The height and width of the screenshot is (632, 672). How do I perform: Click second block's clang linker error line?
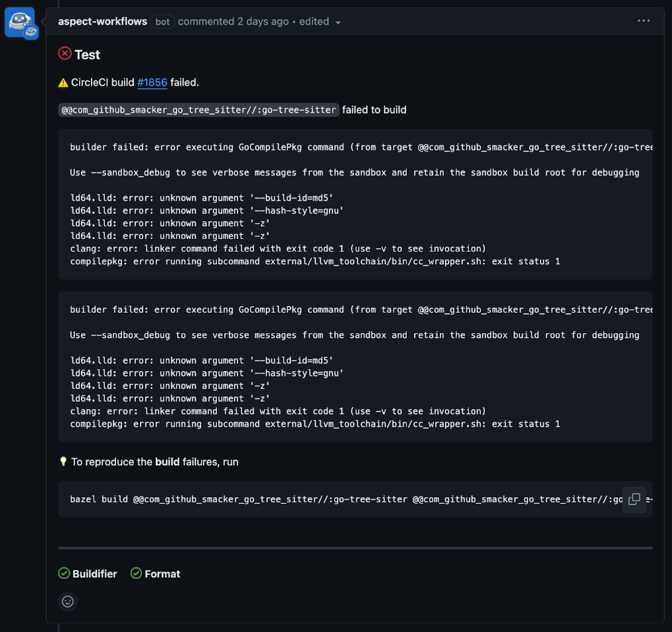point(278,411)
